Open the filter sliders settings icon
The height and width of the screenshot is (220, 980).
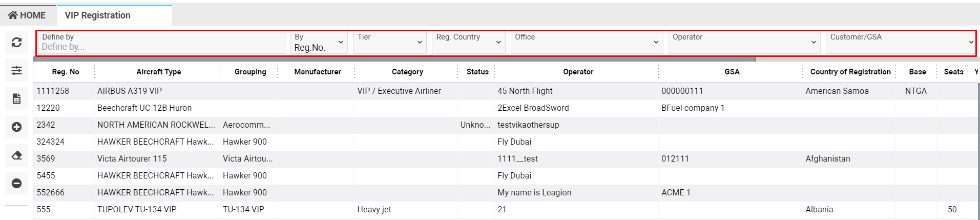tap(16, 70)
